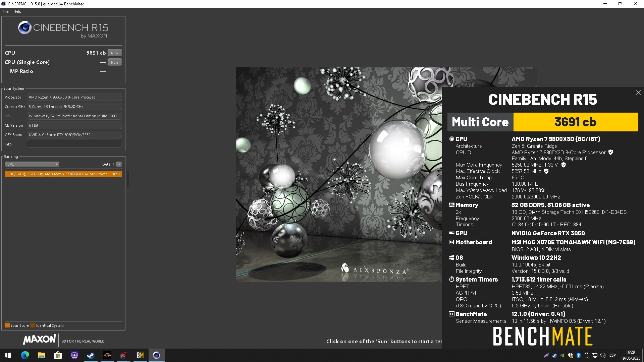Run the CPU (Single Core) benchmark
The height and width of the screenshot is (362, 644).
[114, 62]
